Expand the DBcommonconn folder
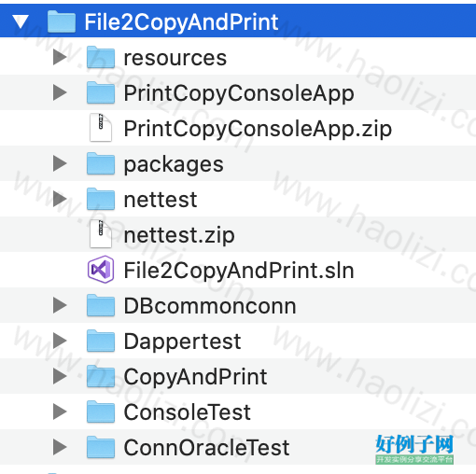This screenshot has width=476, height=474. pos(60,305)
